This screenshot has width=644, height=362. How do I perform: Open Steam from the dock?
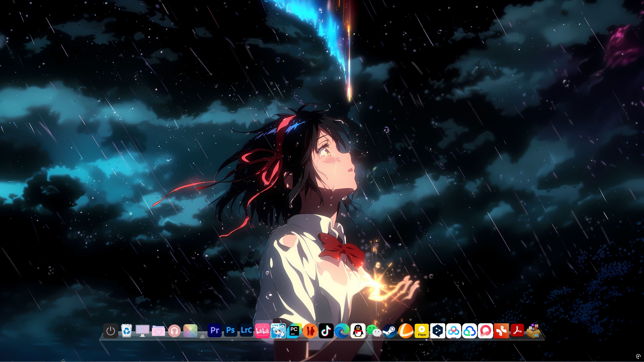click(x=390, y=331)
